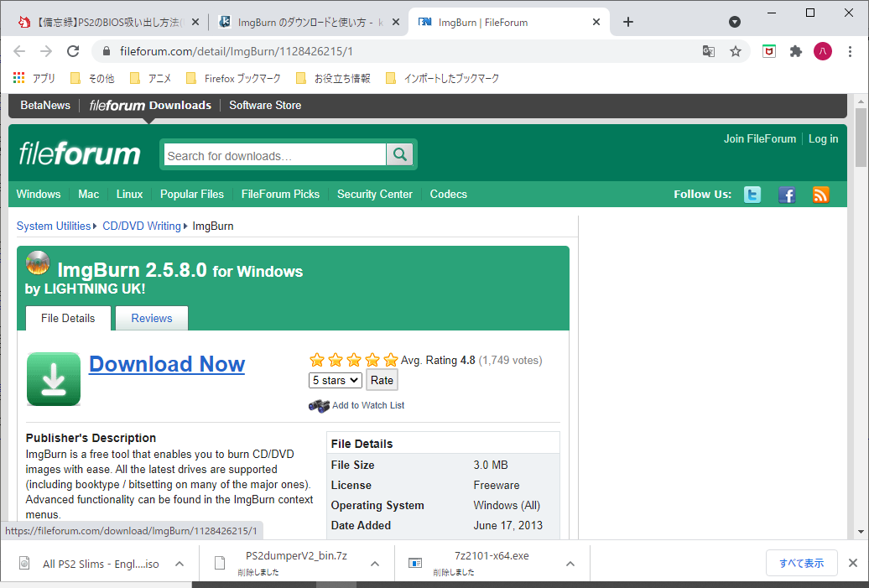Click the Add to Watch List link
The width and height of the screenshot is (869, 588).
[x=368, y=406]
